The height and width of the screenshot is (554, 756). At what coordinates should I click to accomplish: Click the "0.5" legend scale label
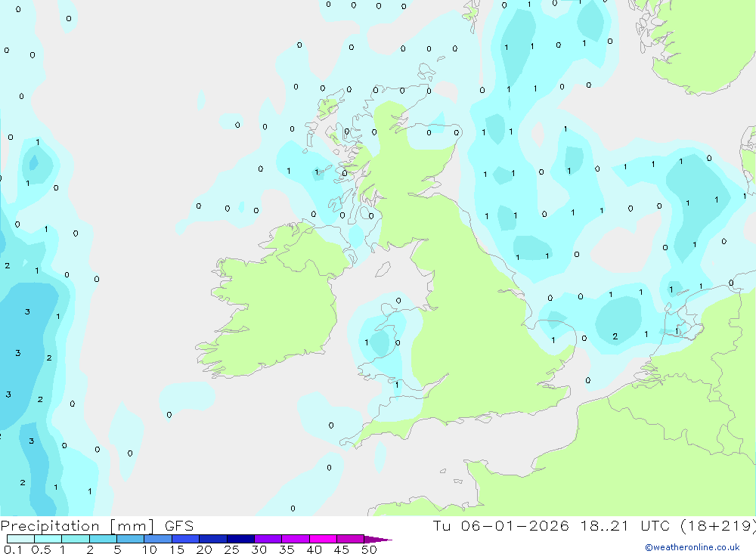point(41,549)
